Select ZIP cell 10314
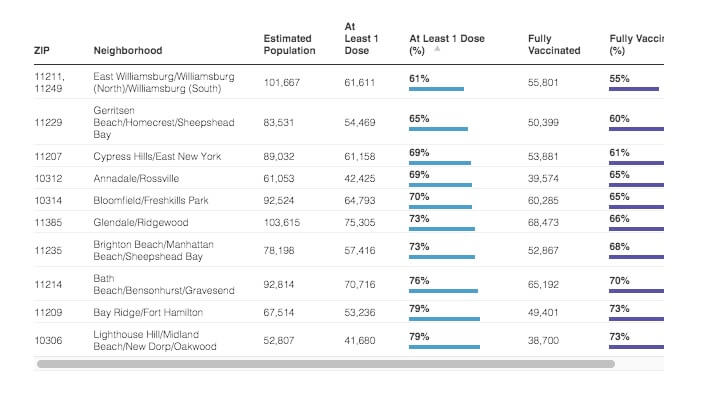The width and height of the screenshot is (715, 395). pos(48,200)
